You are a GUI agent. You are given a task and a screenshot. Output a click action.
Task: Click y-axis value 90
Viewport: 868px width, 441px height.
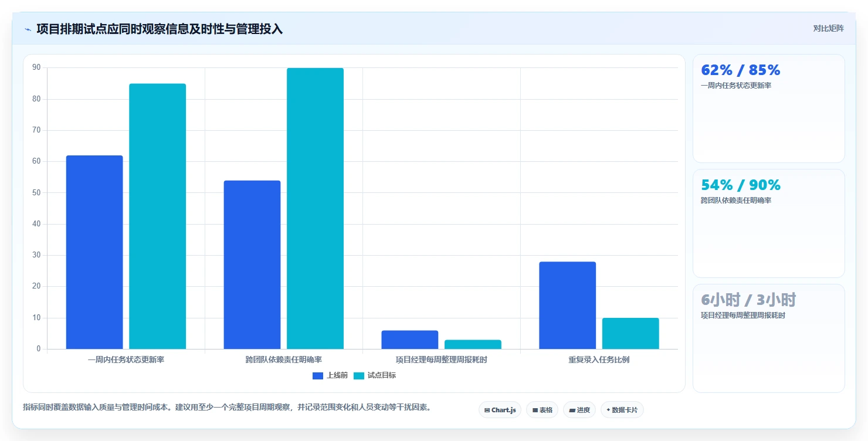point(36,67)
